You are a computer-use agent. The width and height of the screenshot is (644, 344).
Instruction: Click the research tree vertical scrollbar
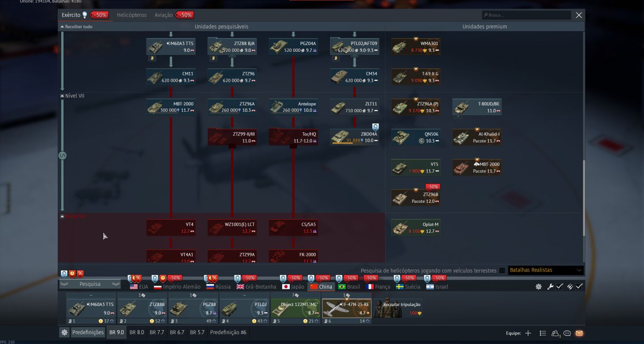pos(583,198)
